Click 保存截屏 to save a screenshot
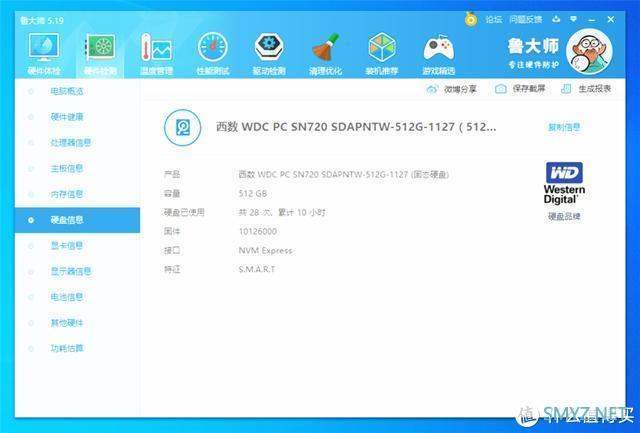Screen dimensions: 640x433 [520, 89]
